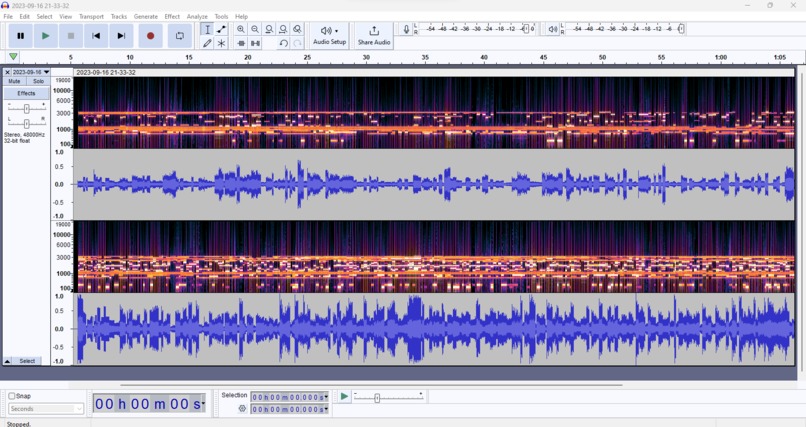Open selection start time format dropdown

[x=326, y=397]
